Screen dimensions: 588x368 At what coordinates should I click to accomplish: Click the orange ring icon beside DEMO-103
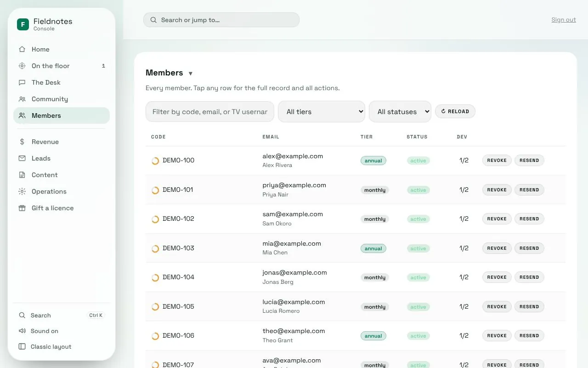(155, 248)
